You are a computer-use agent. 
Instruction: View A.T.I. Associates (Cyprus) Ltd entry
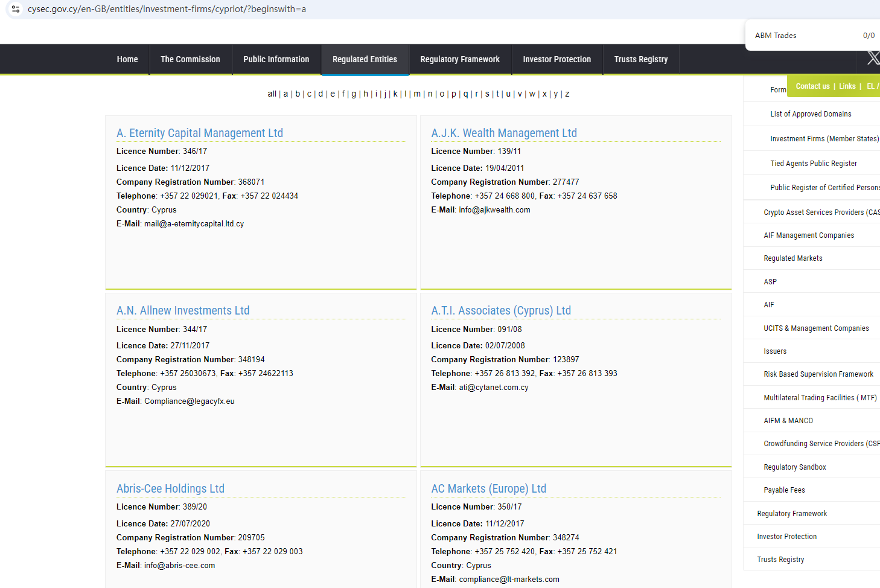point(500,310)
